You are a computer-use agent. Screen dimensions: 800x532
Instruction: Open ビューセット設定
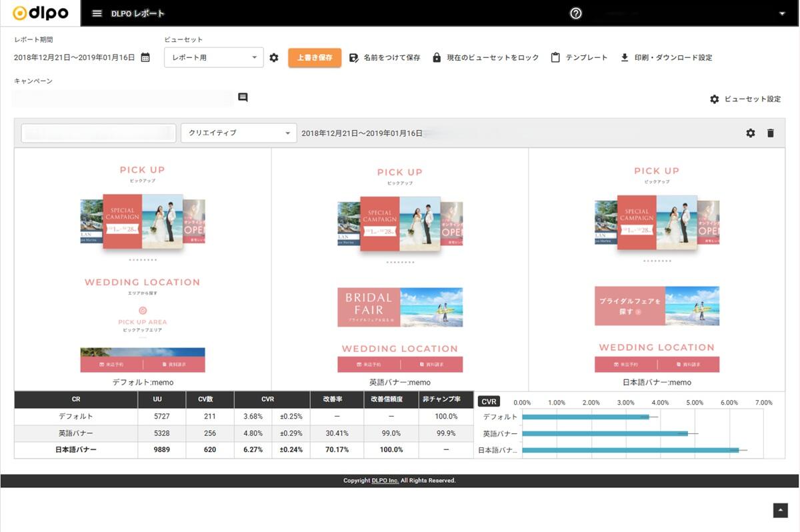click(x=745, y=99)
